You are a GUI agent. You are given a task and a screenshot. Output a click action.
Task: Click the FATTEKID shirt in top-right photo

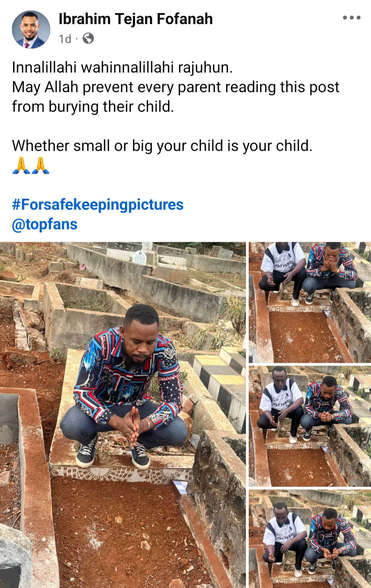[x=284, y=260]
